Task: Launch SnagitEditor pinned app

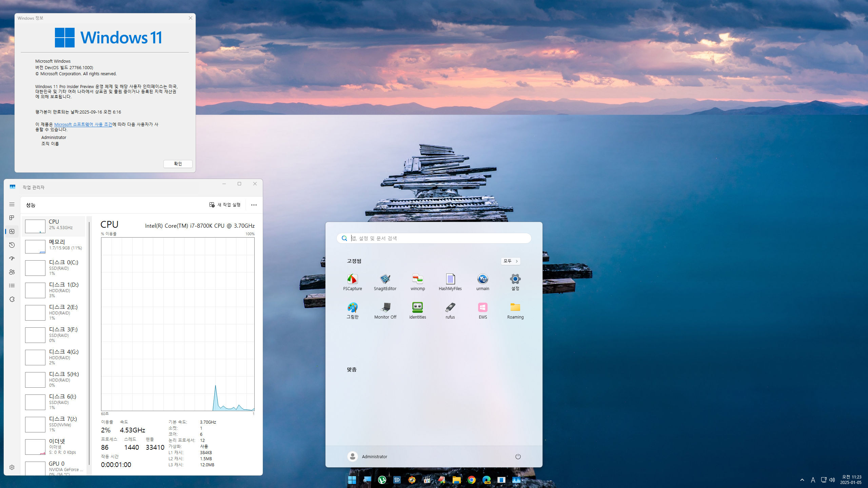Action: [385, 282]
